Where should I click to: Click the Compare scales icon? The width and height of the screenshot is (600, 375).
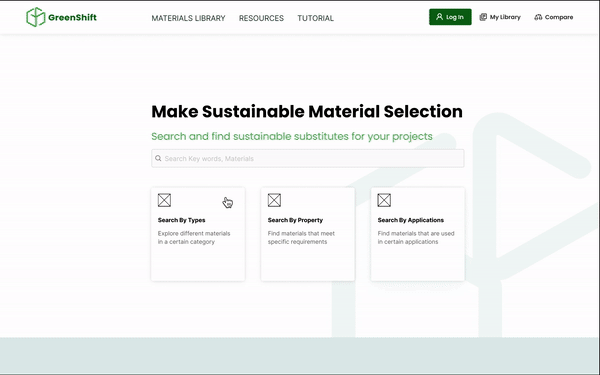coord(538,17)
